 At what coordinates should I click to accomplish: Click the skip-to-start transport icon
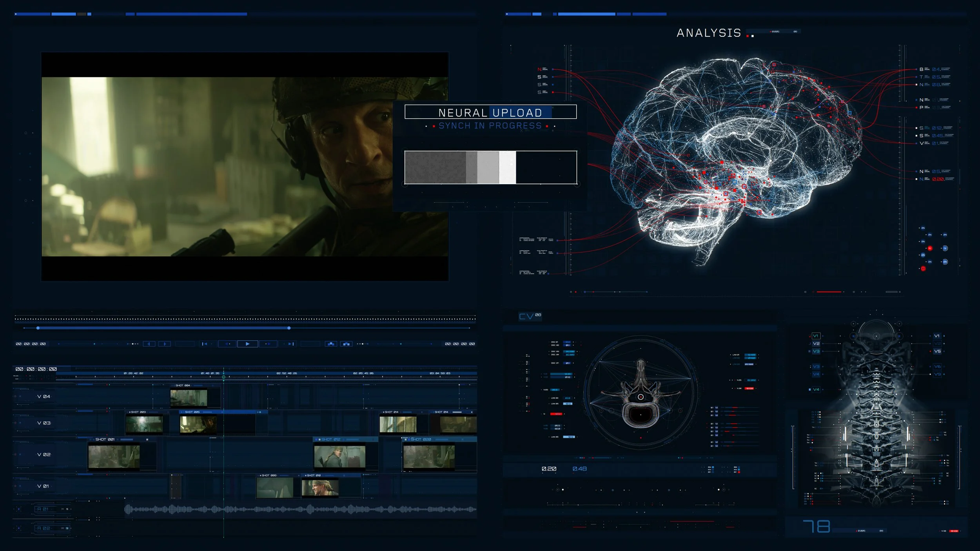tap(204, 344)
